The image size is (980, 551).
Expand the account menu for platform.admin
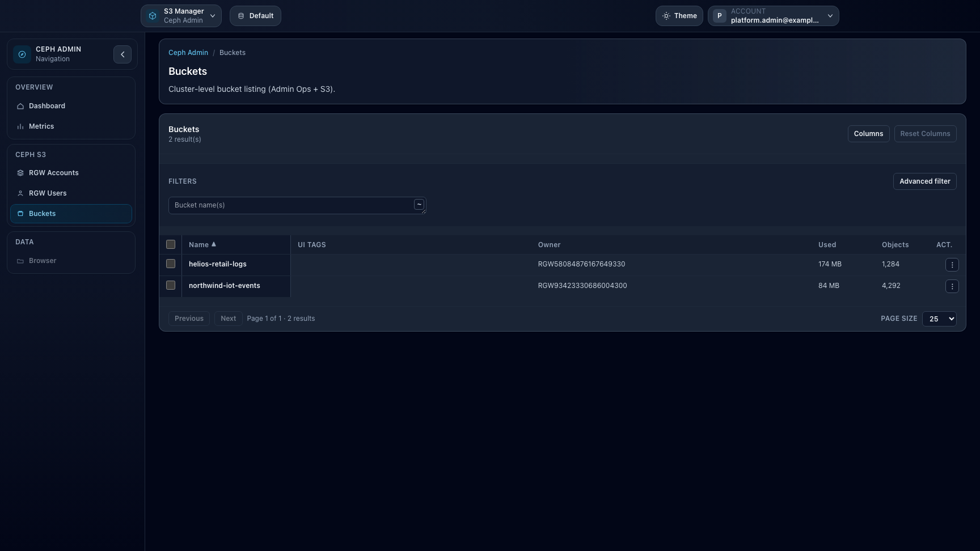click(x=830, y=15)
